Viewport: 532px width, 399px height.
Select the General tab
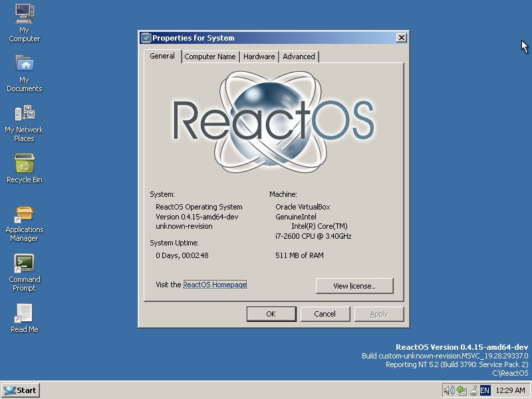(x=162, y=56)
